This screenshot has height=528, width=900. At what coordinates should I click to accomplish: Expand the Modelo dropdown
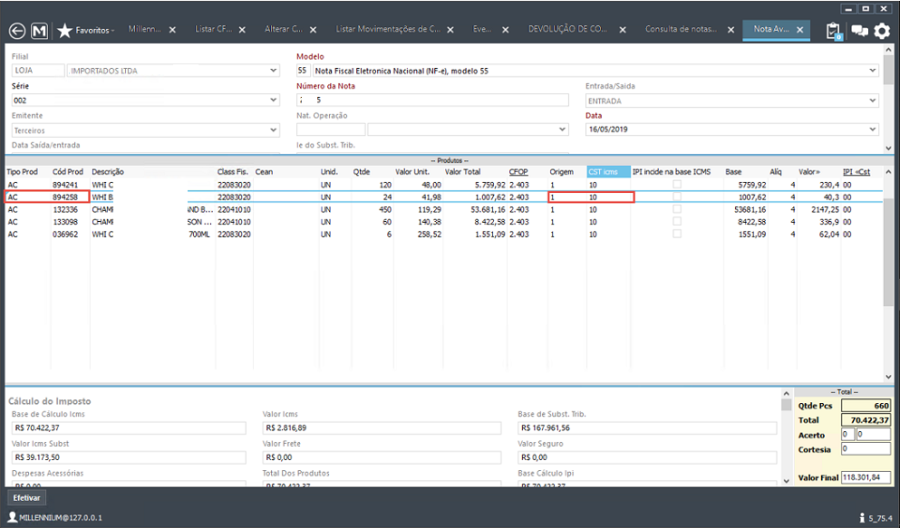tap(872, 71)
